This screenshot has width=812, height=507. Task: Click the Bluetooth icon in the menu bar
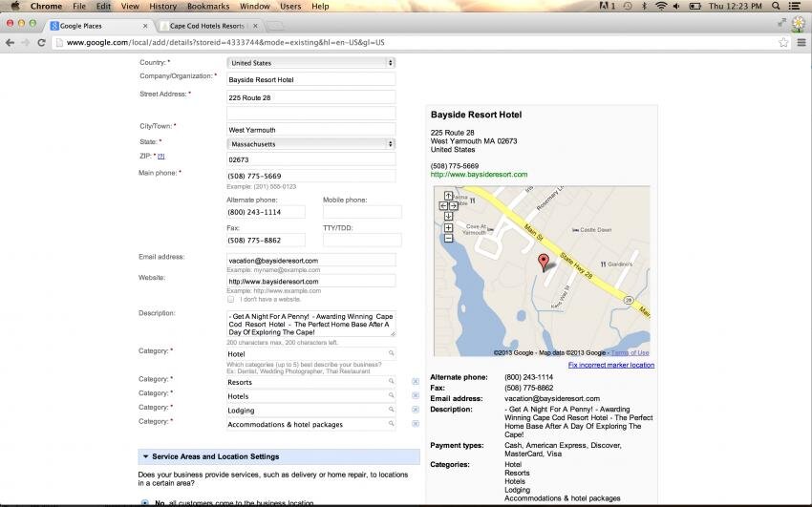click(644, 6)
